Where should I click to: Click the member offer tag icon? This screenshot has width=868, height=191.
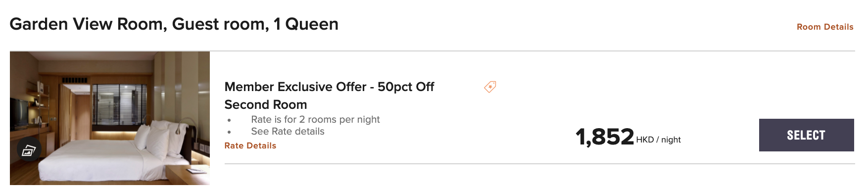[490, 87]
